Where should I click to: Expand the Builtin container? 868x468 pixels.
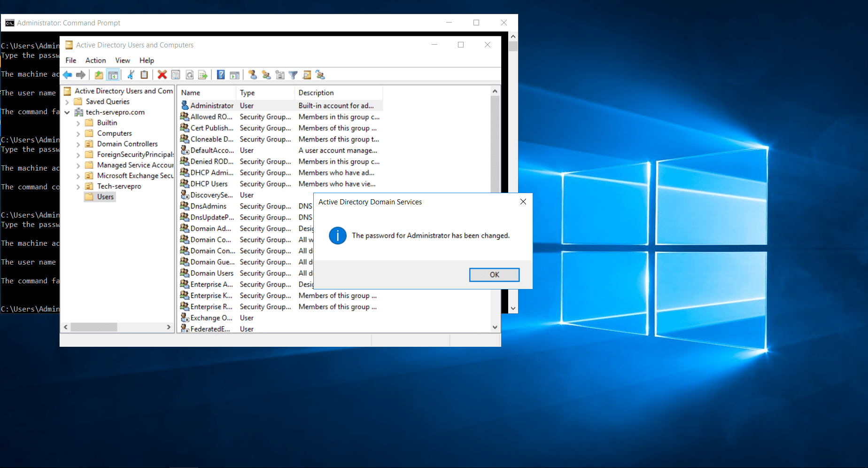coord(78,123)
